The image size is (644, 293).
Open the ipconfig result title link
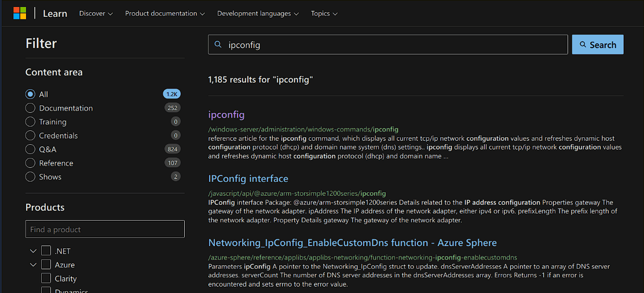[x=226, y=114]
